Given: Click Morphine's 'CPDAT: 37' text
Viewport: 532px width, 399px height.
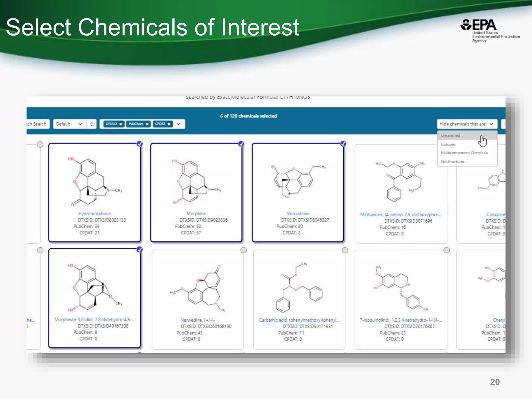Looking at the screenshot, I should point(191,233).
